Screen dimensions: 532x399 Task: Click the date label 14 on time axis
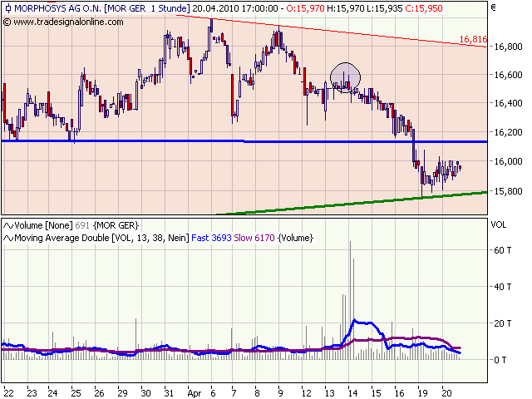click(x=352, y=393)
